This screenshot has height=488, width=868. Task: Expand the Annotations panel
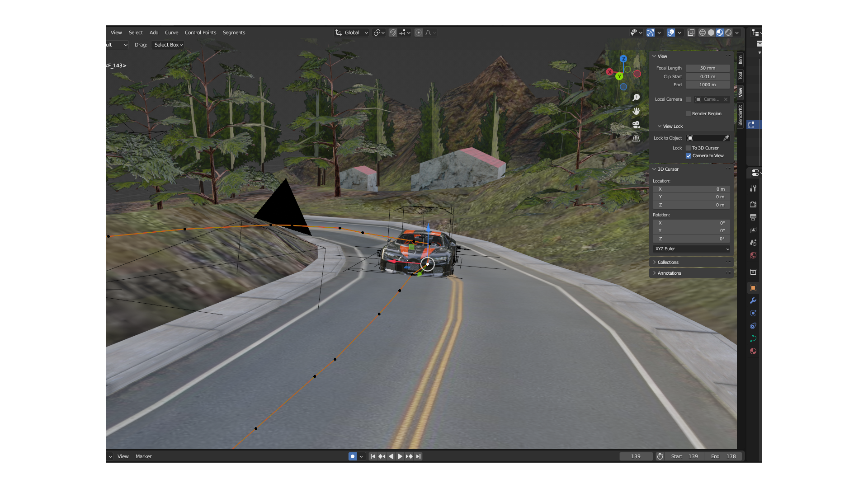[x=669, y=273]
